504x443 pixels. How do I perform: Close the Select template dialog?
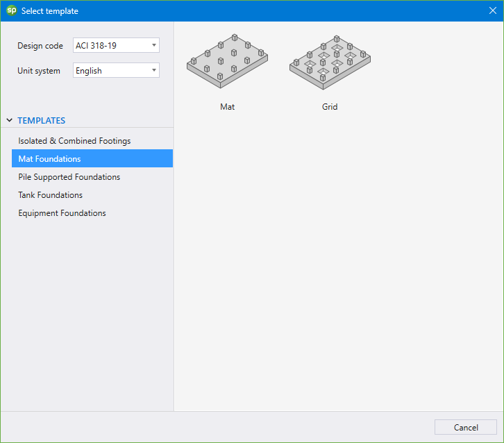tap(492, 10)
